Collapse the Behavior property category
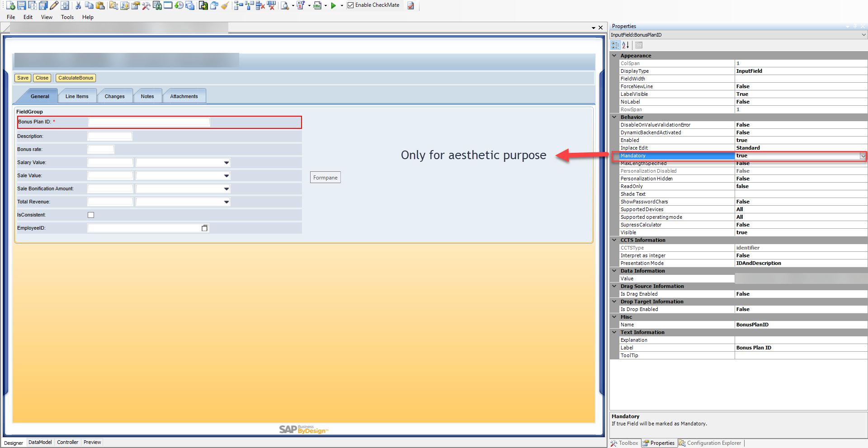Viewport: 868px width, 448px height. 614,117
